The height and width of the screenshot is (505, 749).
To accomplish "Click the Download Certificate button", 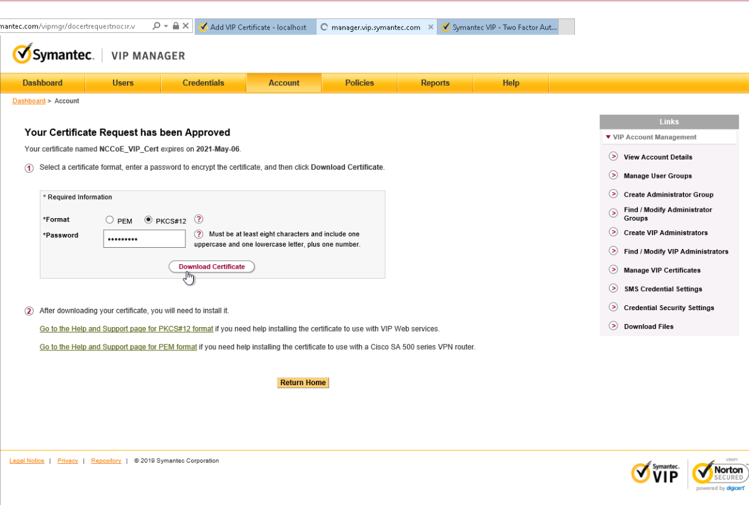I will [212, 267].
